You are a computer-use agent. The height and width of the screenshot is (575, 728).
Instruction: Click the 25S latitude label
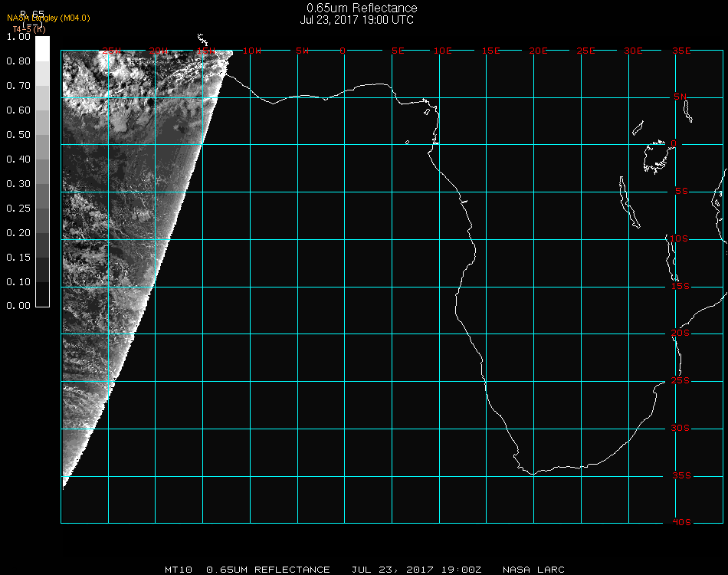coord(680,381)
